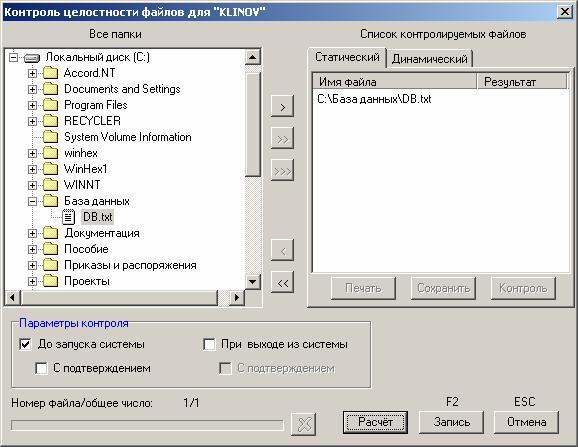This screenshot has width=578, height=447.
Task: Click the grayed cancel X icon beside progress bar
Action: coord(304,424)
